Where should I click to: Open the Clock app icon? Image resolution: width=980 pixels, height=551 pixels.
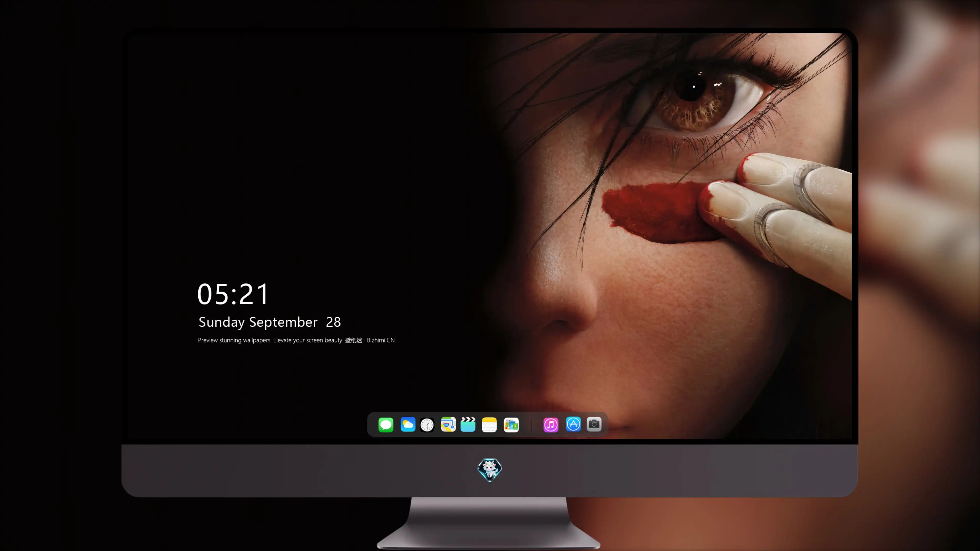(x=427, y=425)
